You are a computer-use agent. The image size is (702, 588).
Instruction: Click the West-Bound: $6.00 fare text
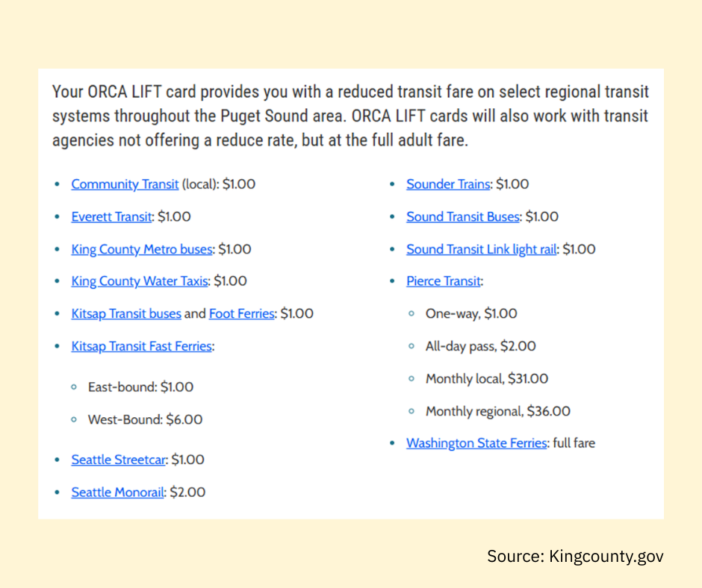tap(145, 420)
